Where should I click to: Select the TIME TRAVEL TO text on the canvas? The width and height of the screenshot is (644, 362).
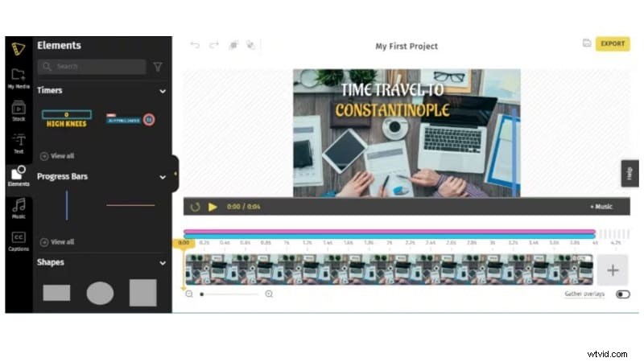pyautogui.click(x=392, y=90)
